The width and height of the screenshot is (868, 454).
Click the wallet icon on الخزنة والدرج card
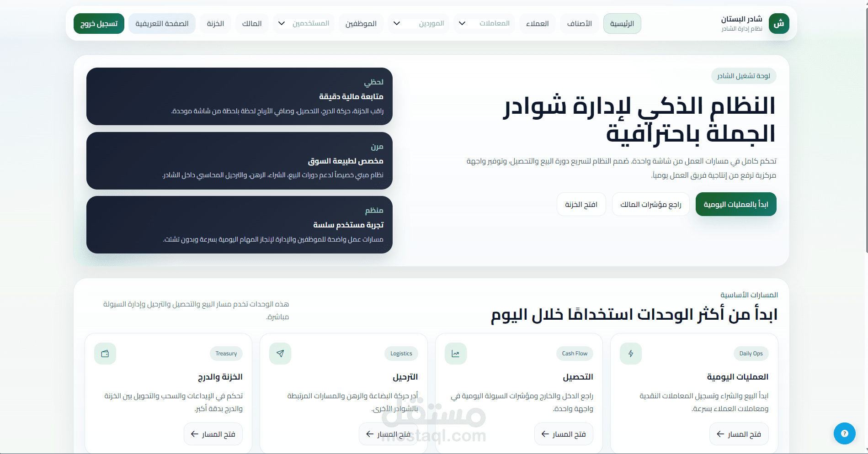point(105,354)
